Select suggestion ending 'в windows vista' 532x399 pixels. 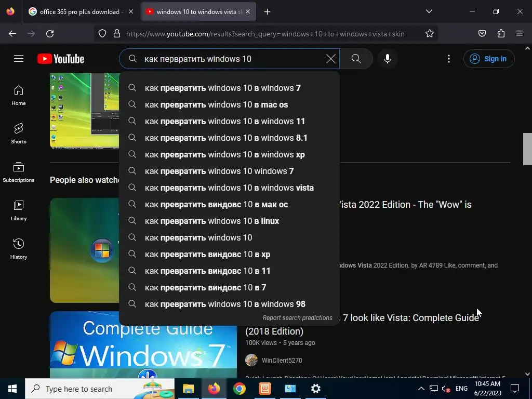pyautogui.click(x=229, y=188)
